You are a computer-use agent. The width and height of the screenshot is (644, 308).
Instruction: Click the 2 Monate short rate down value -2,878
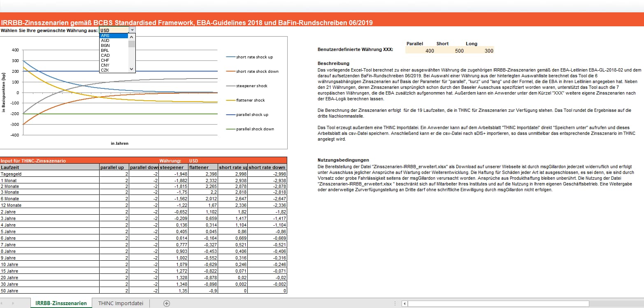(x=267, y=186)
